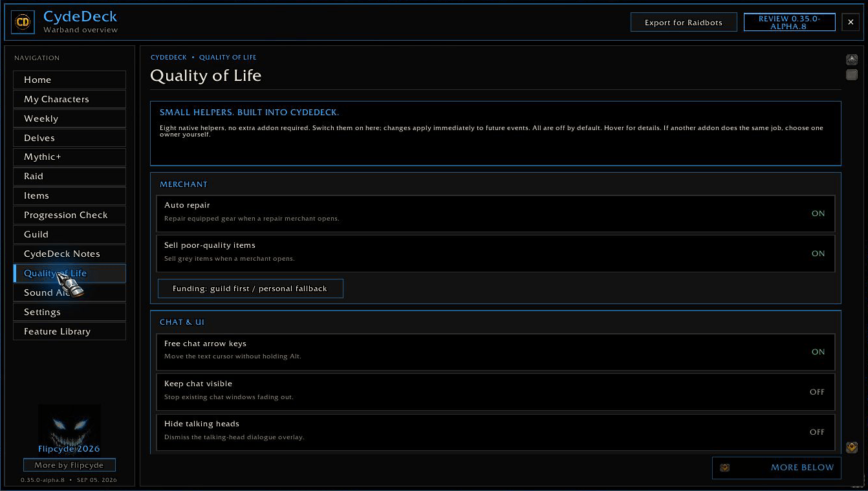Viewport: 868px width, 491px height.
Task: Open the Guild page
Action: click(x=69, y=234)
